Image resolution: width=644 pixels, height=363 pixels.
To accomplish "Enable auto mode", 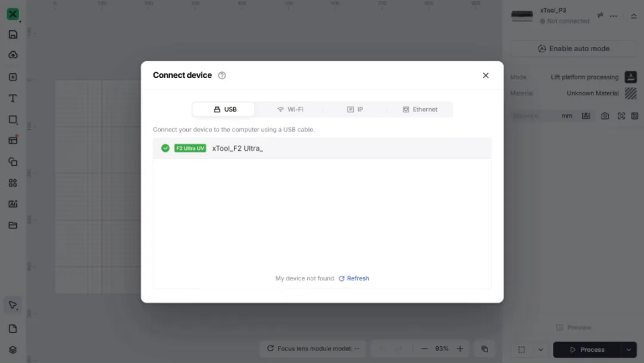I will (x=573, y=48).
